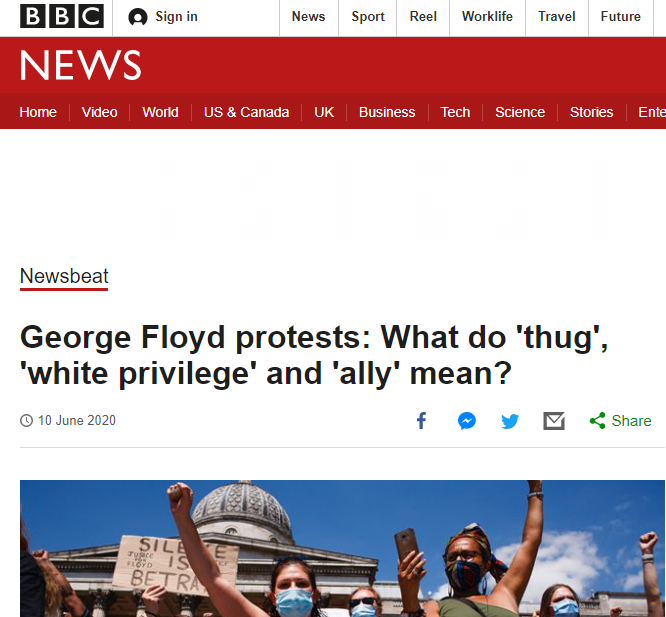Screen dimensions: 666x617
Task: Open Worklife from the top navigation
Action: click(487, 17)
